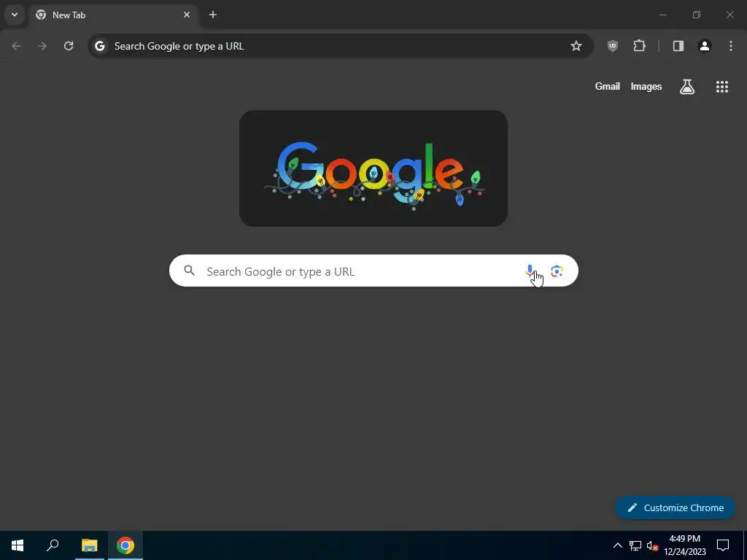Image resolution: width=747 pixels, height=560 pixels.
Task: Close the New Tab tab
Action: [x=187, y=15]
